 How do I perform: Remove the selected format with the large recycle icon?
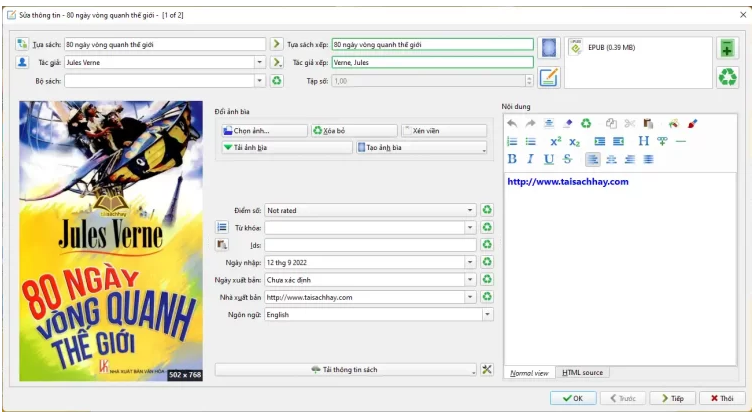click(727, 77)
